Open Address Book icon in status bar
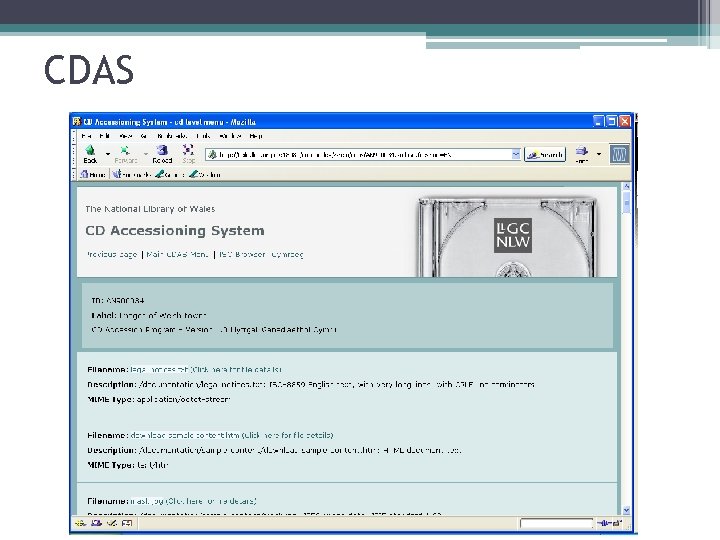Screen dimensions: 720x540 pos(127,523)
